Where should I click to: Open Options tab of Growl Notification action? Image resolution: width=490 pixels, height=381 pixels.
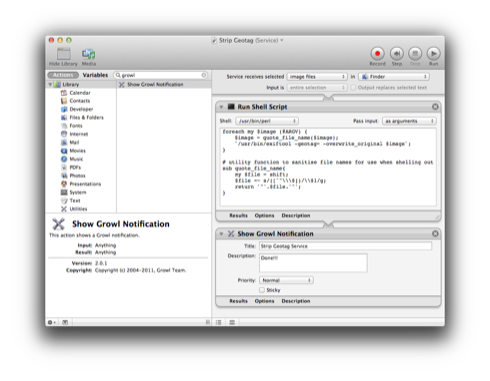(264, 301)
